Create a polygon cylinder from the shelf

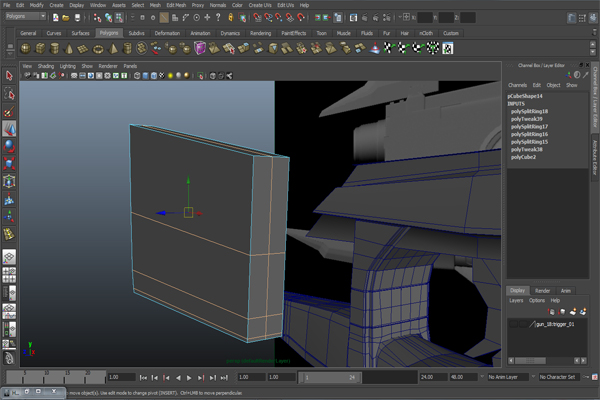tap(55, 49)
